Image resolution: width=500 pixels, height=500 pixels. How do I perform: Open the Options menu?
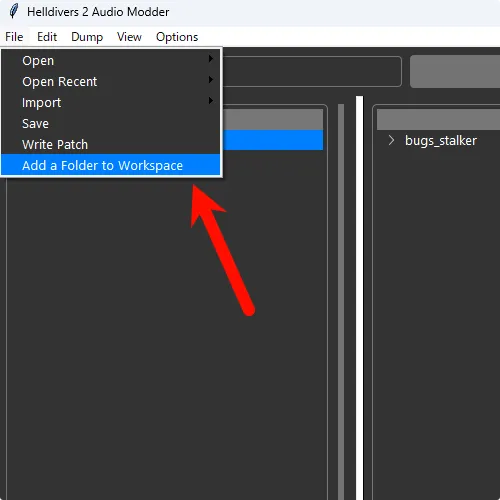[x=177, y=37]
